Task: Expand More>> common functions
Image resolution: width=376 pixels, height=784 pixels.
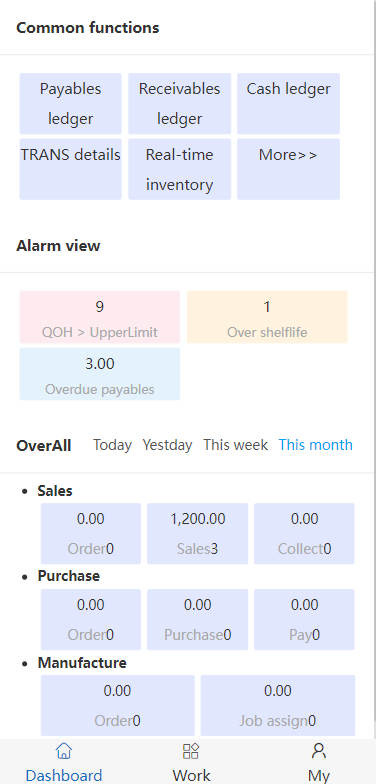Action: coord(288,169)
